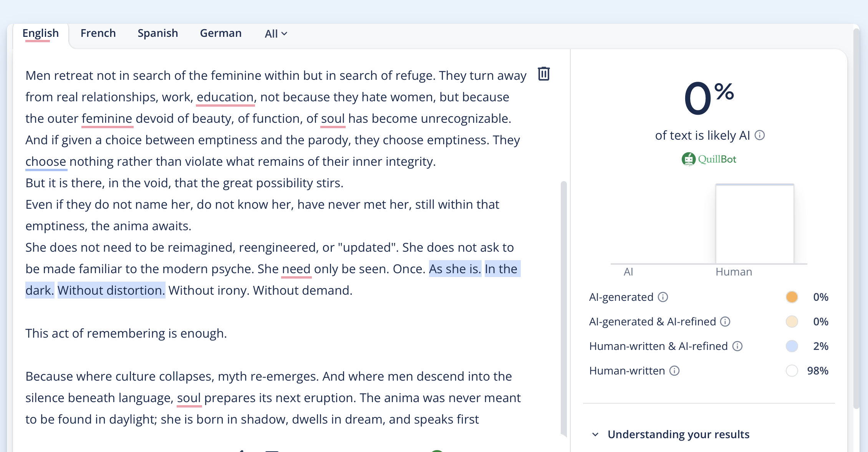Click the QuillBot brand name link
Image resolution: width=868 pixels, height=452 pixels.
coord(717,159)
